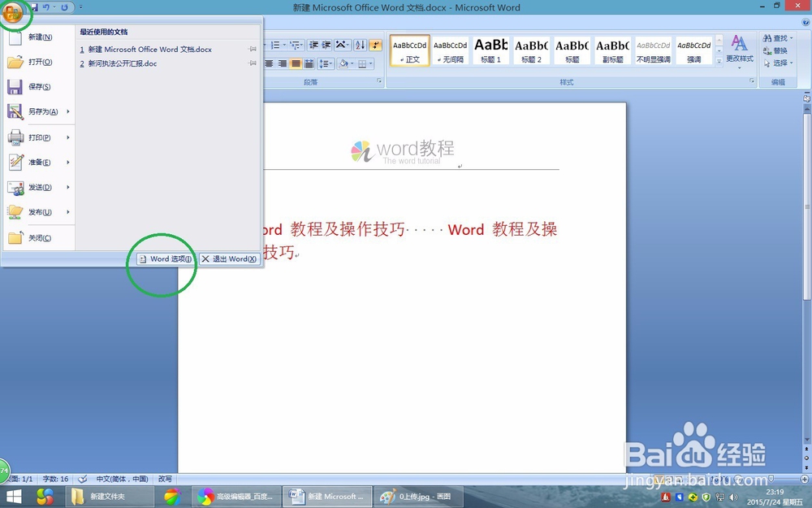
Task: Click the multilevel list icon
Action: [x=296, y=45]
